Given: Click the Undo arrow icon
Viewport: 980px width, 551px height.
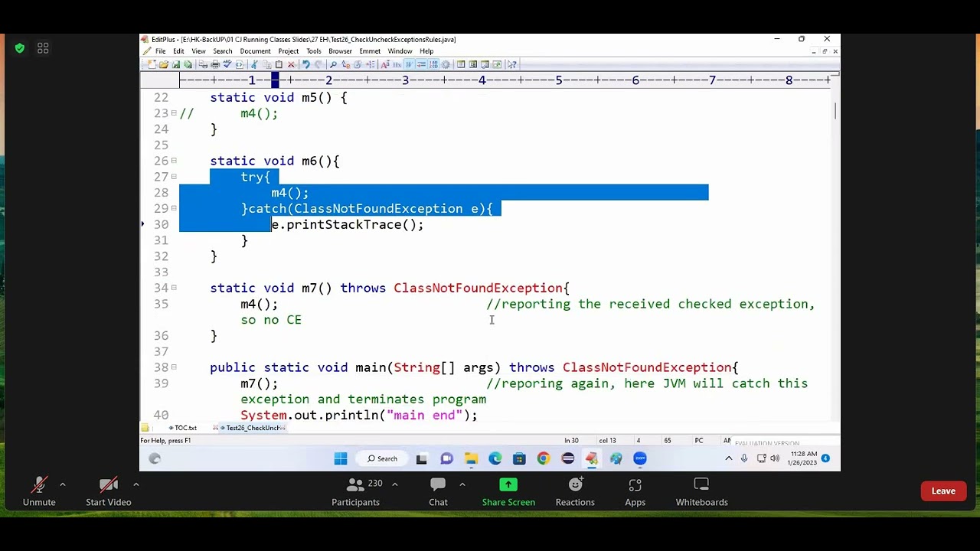Looking at the screenshot, I should pos(306,64).
